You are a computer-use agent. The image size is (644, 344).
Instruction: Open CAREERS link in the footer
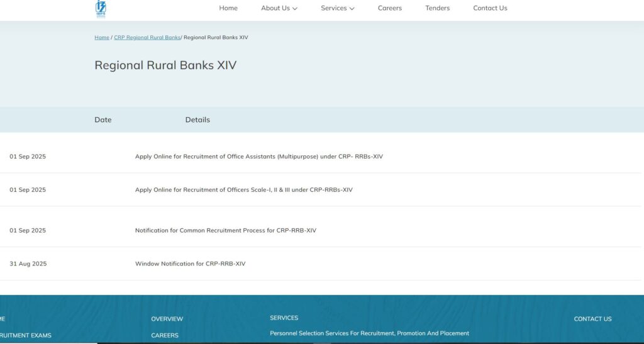(165, 336)
